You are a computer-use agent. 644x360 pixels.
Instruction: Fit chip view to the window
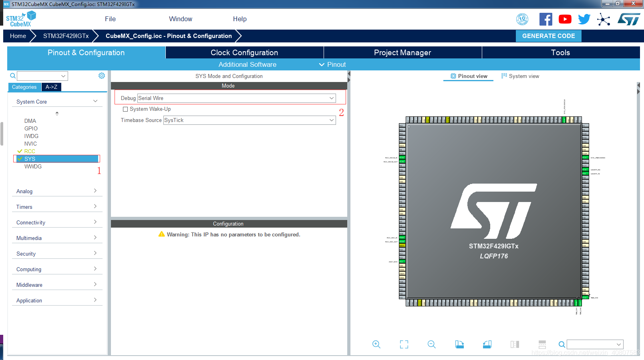[404, 344]
